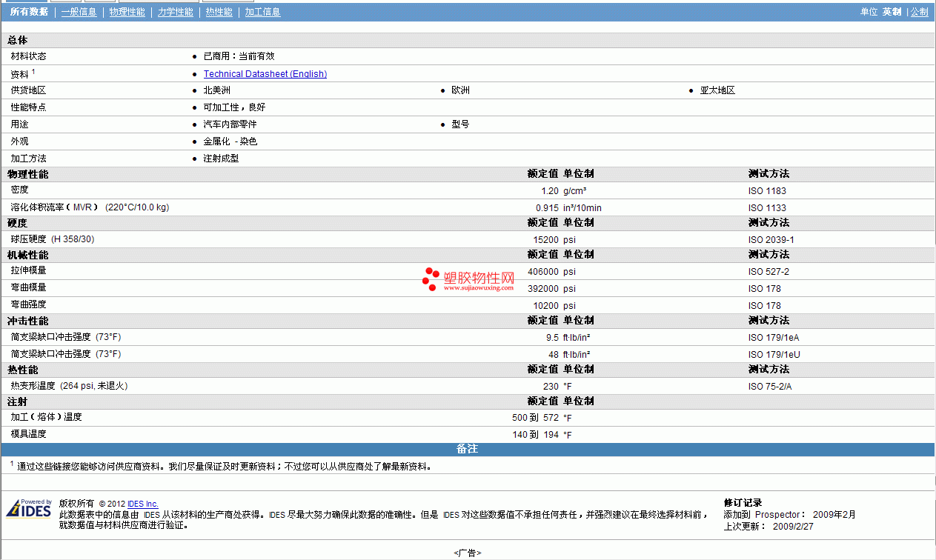The height and width of the screenshot is (560, 936).
Task: Click the density value 1.20
Action: pyautogui.click(x=550, y=191)
